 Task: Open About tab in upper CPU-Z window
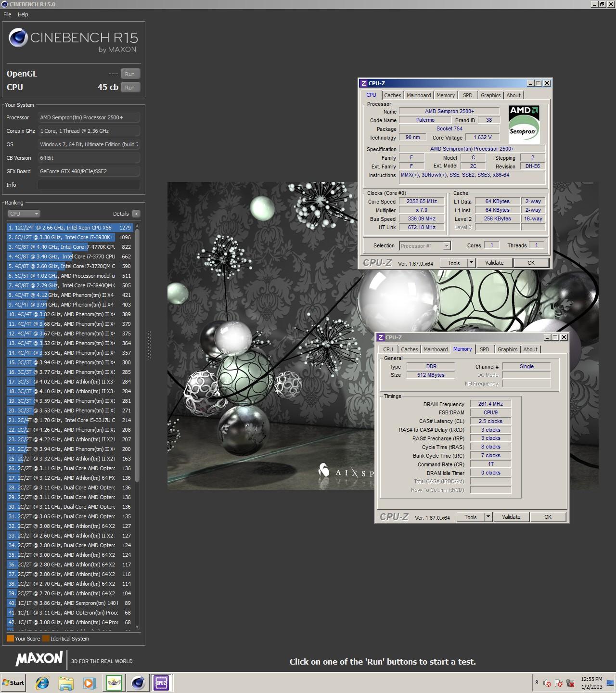point(513,95)
